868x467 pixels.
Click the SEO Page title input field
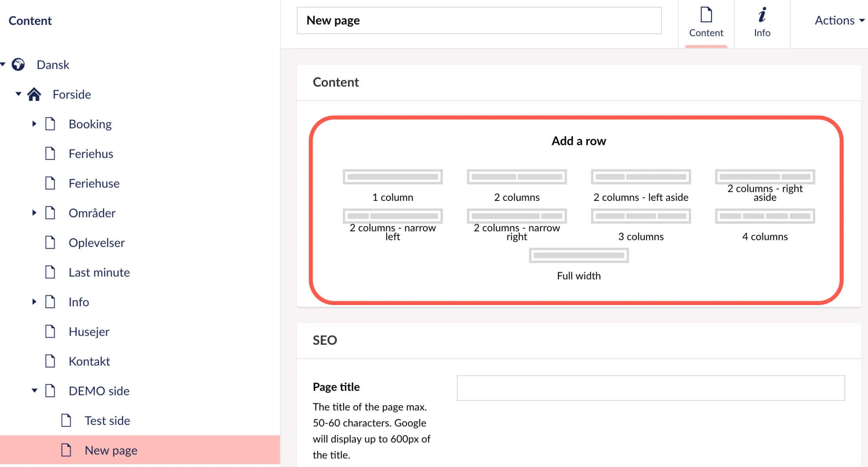click(651, 388)
